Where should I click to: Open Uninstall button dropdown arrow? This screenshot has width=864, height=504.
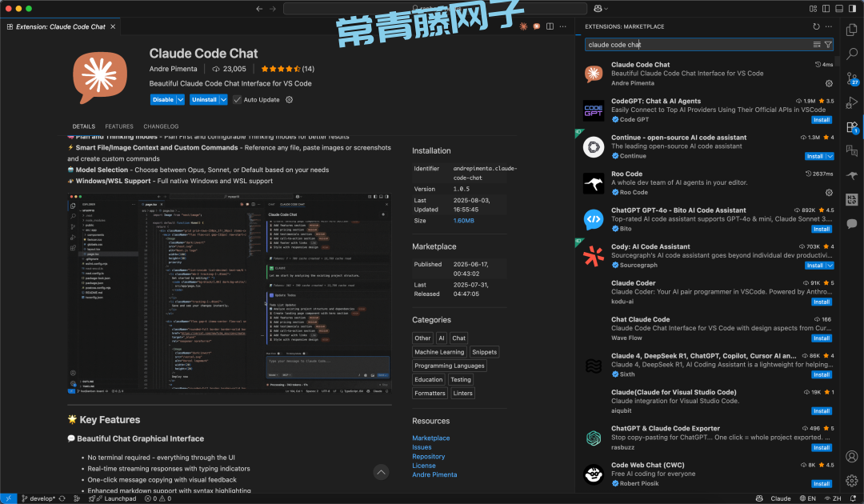click(x=223, y=100)
